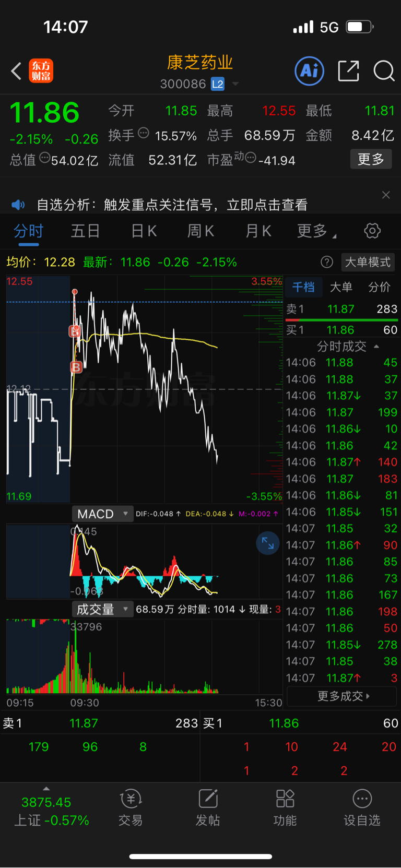Open the 发帖 post icon
The image size is (401, 868).
[x=208, y=808]
